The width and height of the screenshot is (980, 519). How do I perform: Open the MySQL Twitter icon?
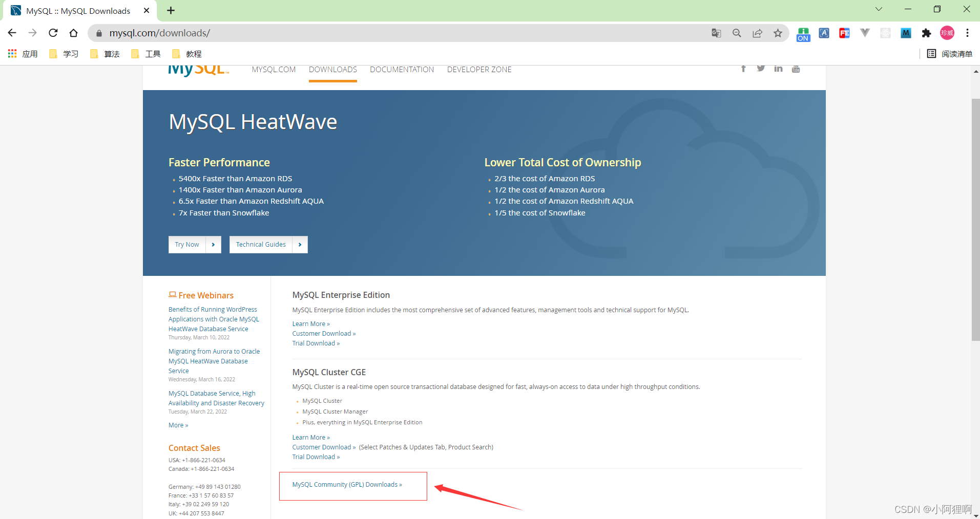coord(761,69)
